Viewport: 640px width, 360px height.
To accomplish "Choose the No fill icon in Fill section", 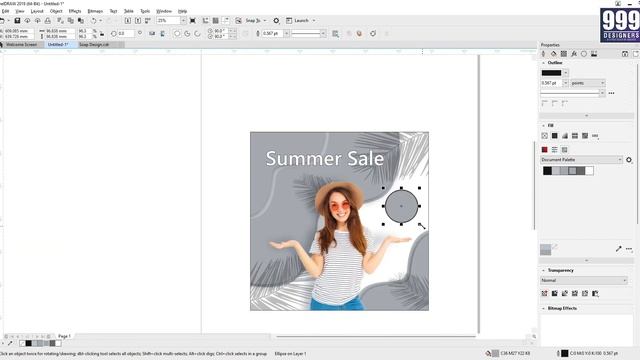I will click(544, 136).
